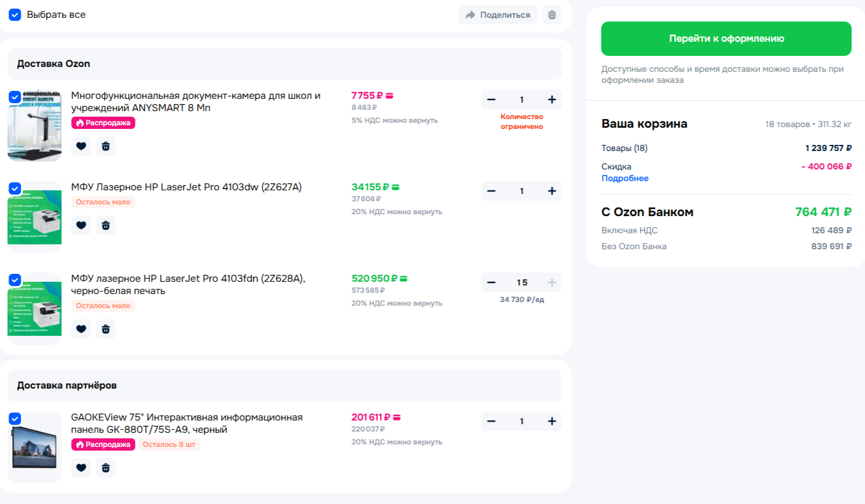
Task: Click the 34 155 ₽ price
Action: (x=371, y=187)
